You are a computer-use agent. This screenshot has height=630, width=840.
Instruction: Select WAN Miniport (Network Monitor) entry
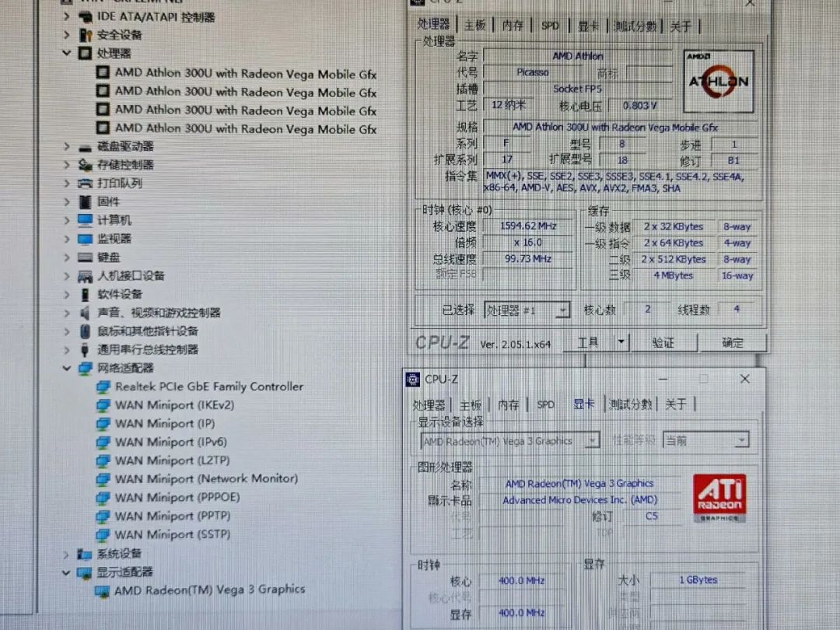pos(206,478)
